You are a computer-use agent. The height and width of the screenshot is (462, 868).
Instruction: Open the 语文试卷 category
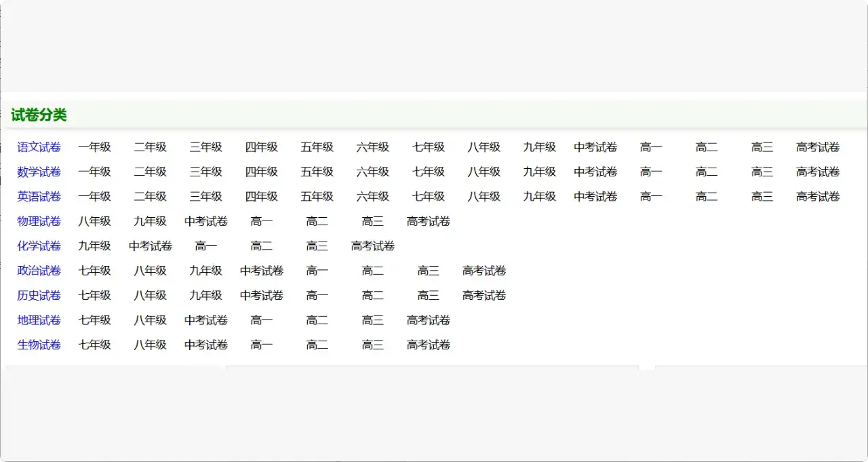pyautogui.click(x=39, y=147)
